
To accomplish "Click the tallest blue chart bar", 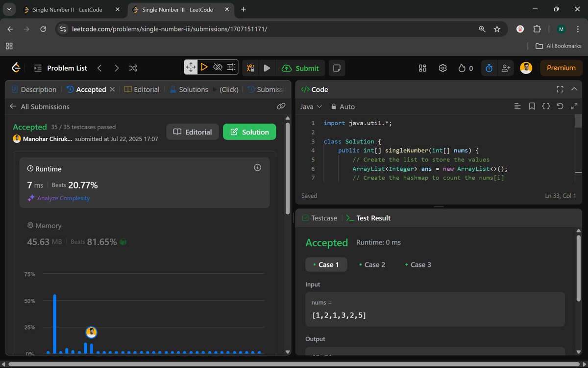I will pos(54,324).
